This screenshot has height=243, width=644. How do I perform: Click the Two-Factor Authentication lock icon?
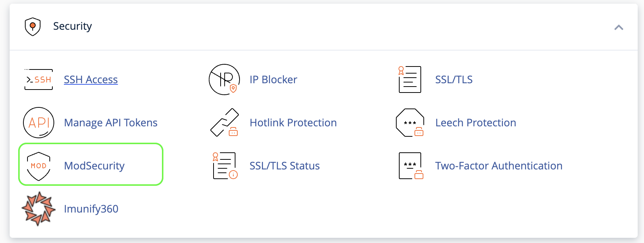pyautogui.click(x=410, y=166)
